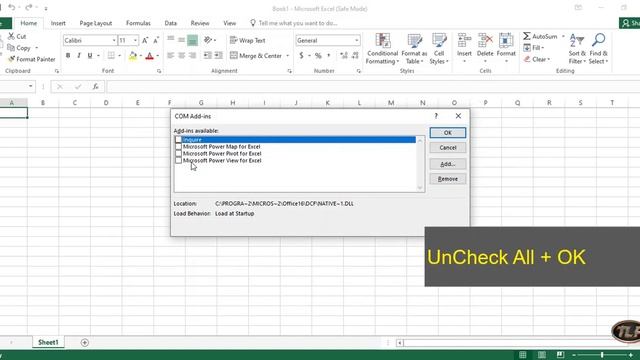Switch to Page Layout view in status bar
This screenshot has height=360, width=640.
pos(542,355)
